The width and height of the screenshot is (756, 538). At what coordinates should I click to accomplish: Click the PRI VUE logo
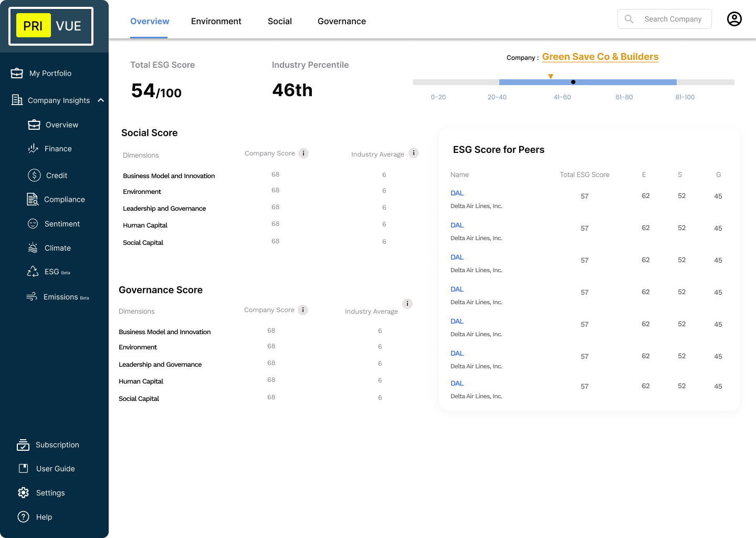pyautogui.click(x=51, y=26)
